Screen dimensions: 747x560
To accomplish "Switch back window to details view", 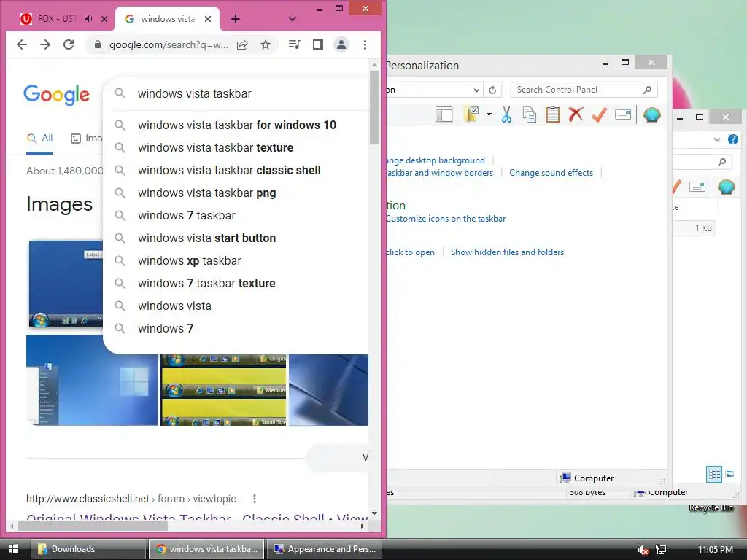I will pos(714,474).
